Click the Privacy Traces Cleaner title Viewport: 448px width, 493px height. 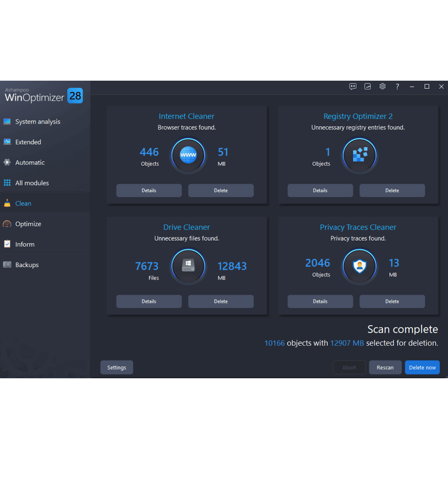358,227
